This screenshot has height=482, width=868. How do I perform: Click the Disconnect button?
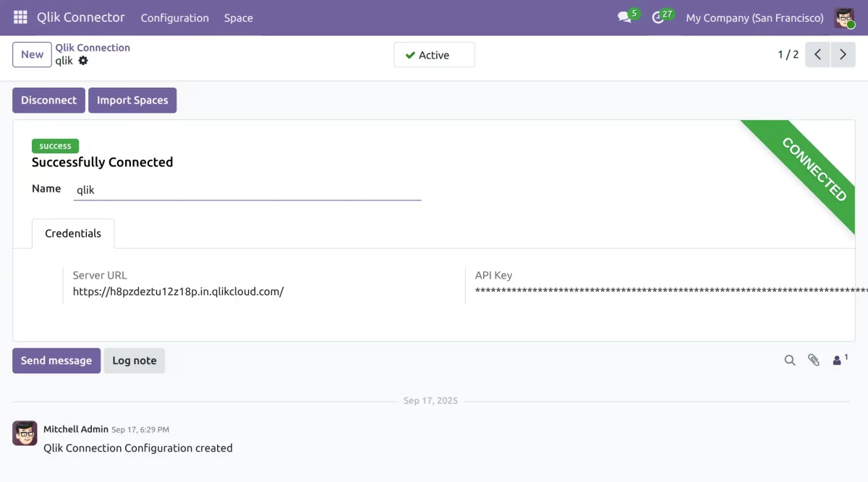tap(48, 101)
